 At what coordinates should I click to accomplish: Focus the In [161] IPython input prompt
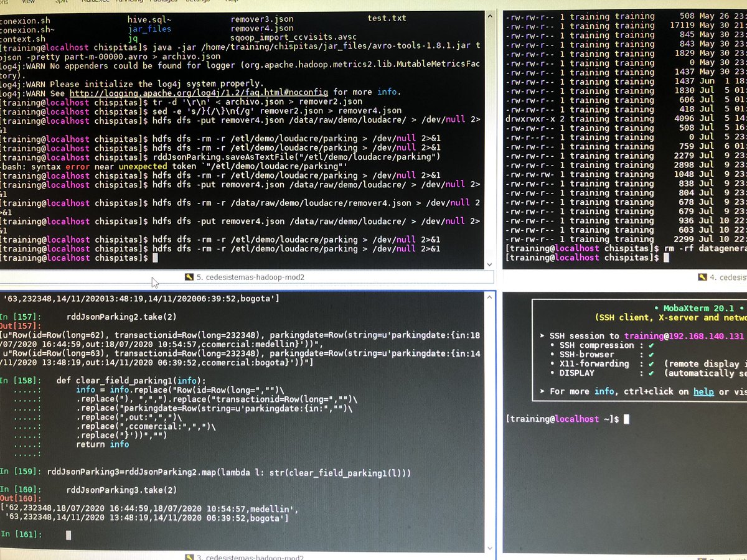coord(68,534)
